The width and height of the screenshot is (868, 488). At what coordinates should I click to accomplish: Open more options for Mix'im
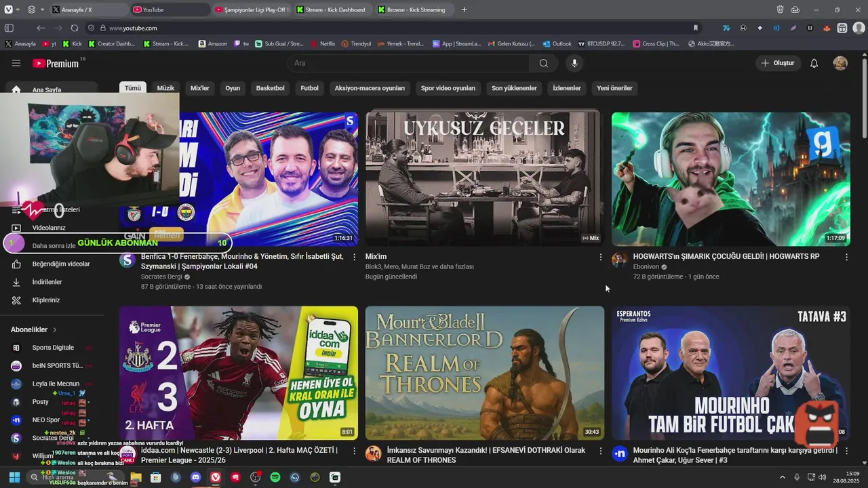tap(600, 258)
